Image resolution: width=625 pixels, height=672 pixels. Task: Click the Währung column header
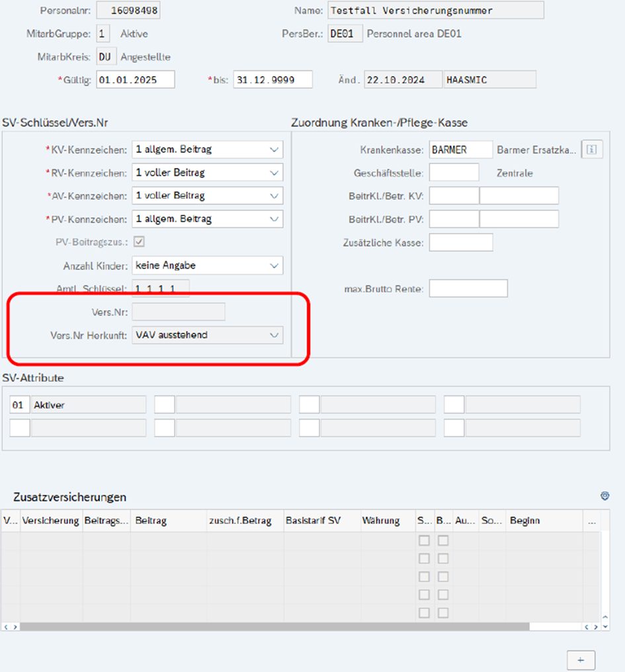coord(381,521)
